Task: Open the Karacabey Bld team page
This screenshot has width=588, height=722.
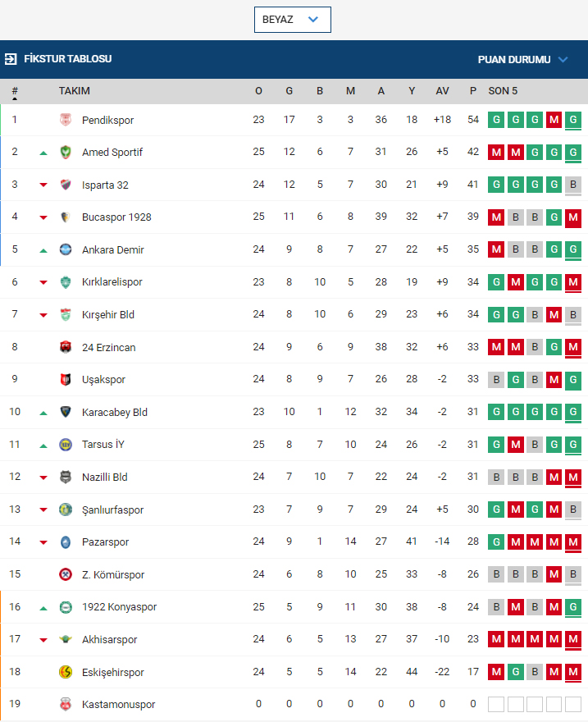Action: point(115,412)
